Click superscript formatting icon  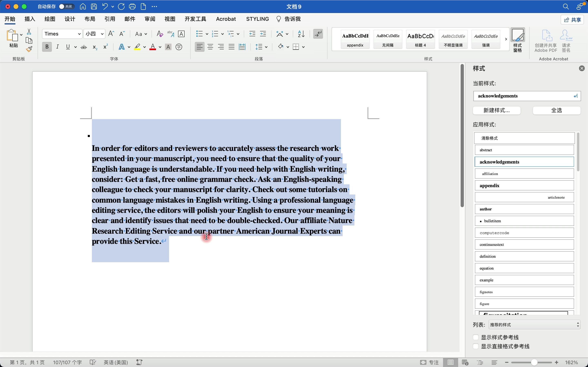pyautogui.click(x=105, y=47)
